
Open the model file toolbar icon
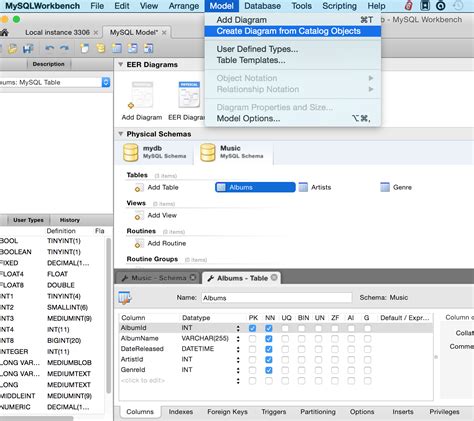[x=12, y=49]
